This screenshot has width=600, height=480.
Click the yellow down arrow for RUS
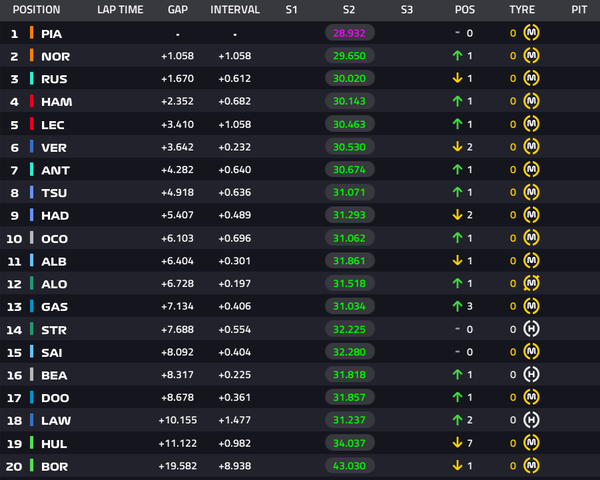point(457,78)
